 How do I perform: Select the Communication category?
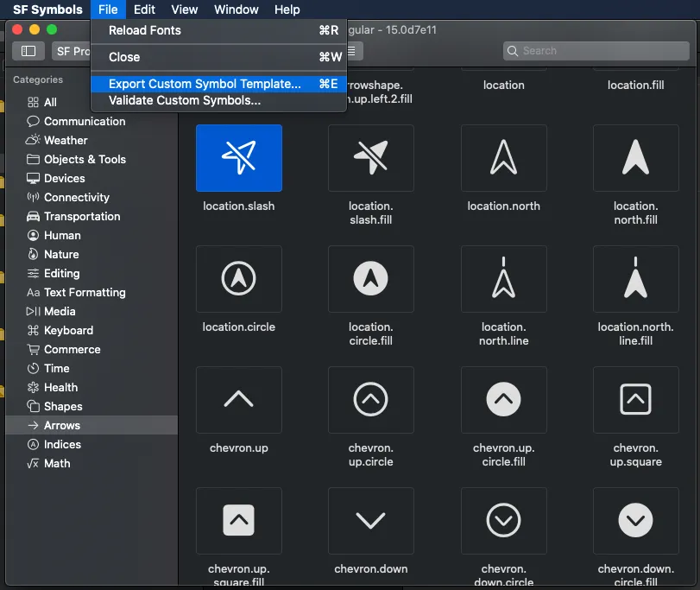click(91, 122)
